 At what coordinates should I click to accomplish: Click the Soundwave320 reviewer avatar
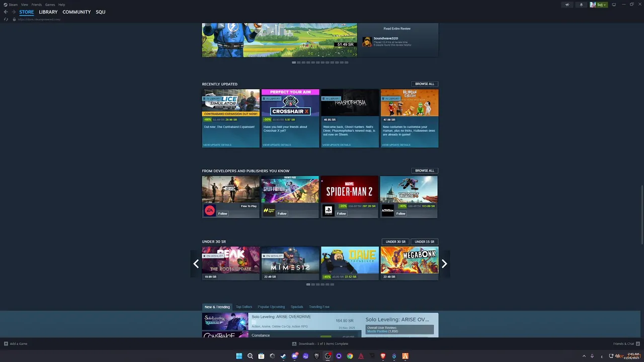tap(367, 42)
